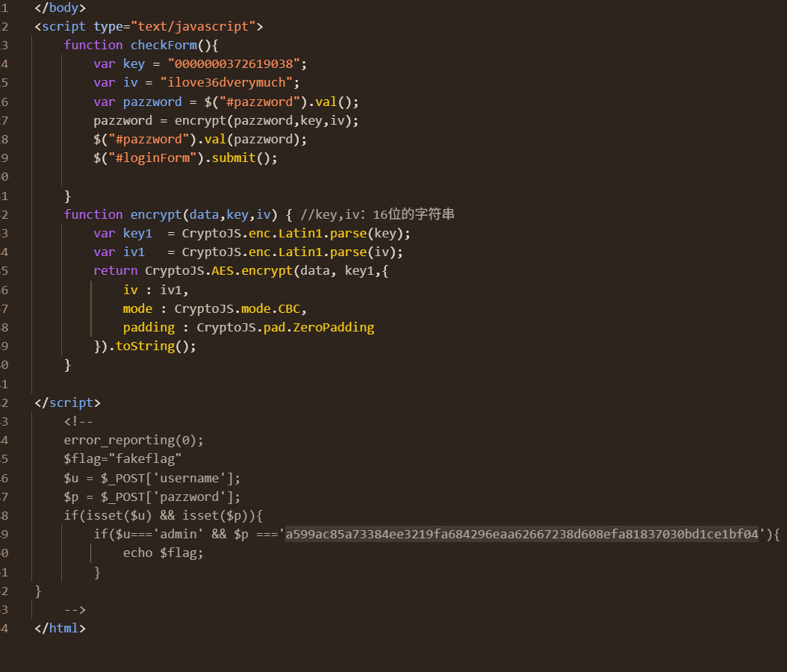Screen dimensions: 787x672
Task: Click the pazzword = encrypt(pazzword,key,iv) line
Action: click(225, 121)
